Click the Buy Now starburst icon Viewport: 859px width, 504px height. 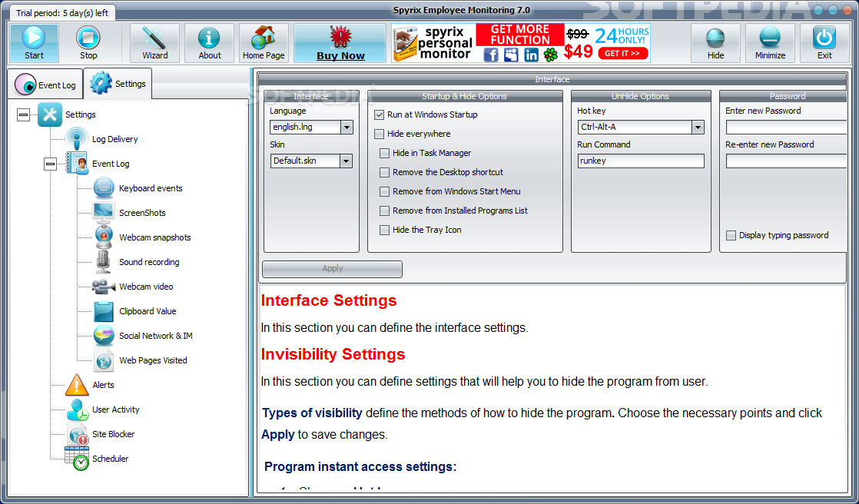pyautogui.click(x=340, y=37)
